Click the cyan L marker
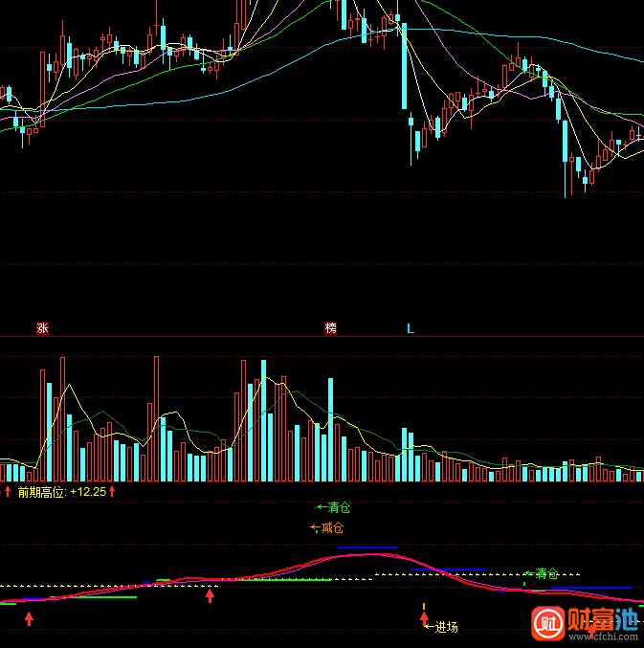Image resolution: width=644 pixels, height=648 pixels. point(411,329)
